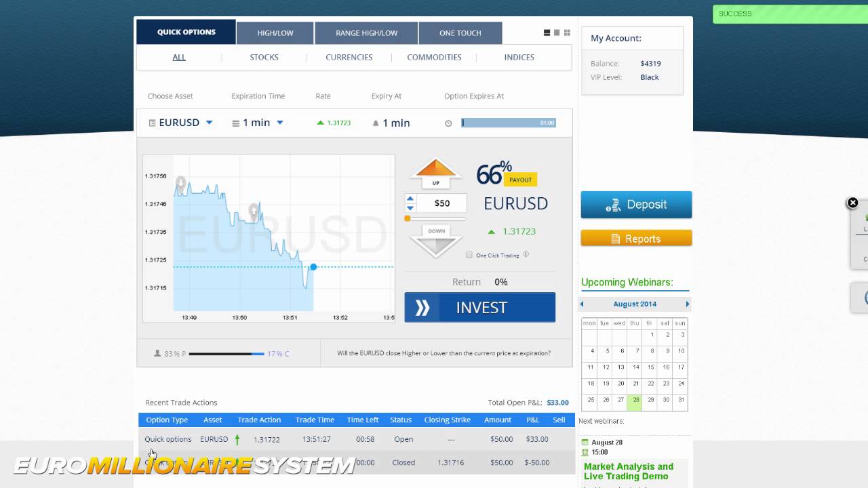
Task: Click the calendar icon by August 28 webinar
Action: (x=585, y=443)
